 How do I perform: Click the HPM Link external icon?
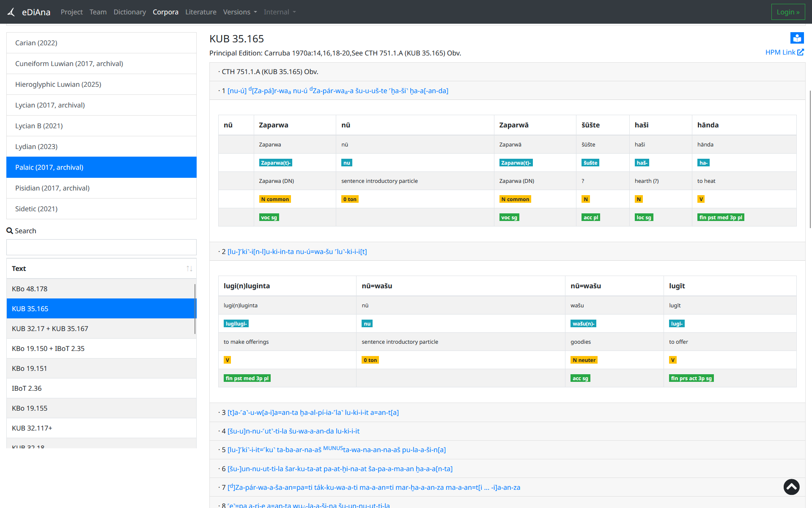point(801,52)
